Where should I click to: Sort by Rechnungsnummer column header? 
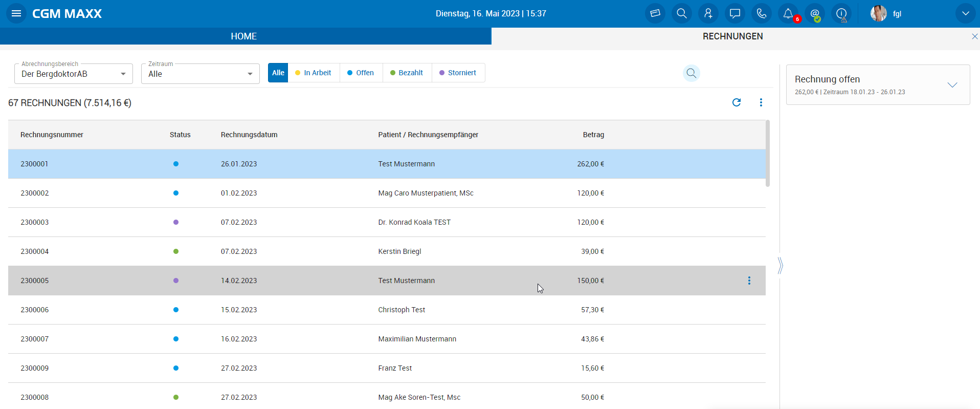[52, 135]
